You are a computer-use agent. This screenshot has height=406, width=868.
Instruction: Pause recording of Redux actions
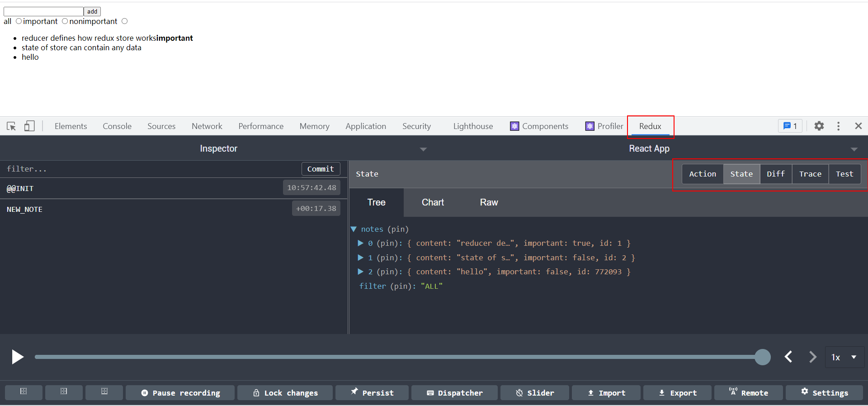(x=180, y=392)
